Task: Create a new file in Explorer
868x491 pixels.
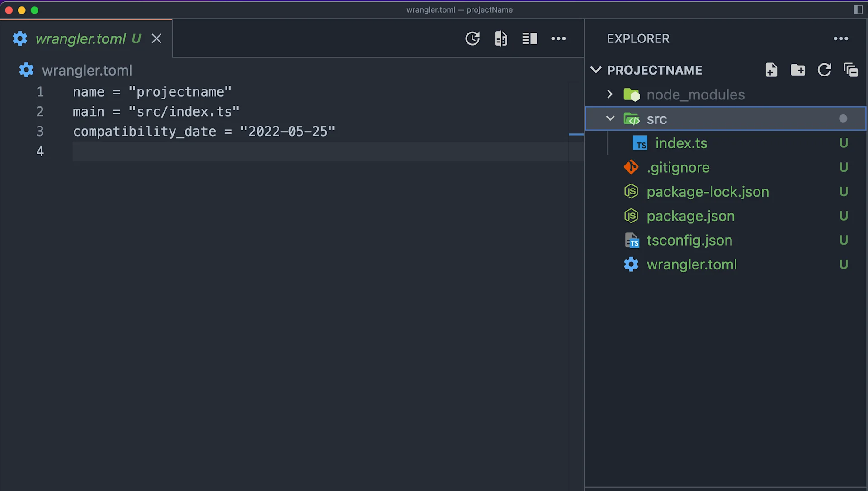Action: click(x=771, y=70)
